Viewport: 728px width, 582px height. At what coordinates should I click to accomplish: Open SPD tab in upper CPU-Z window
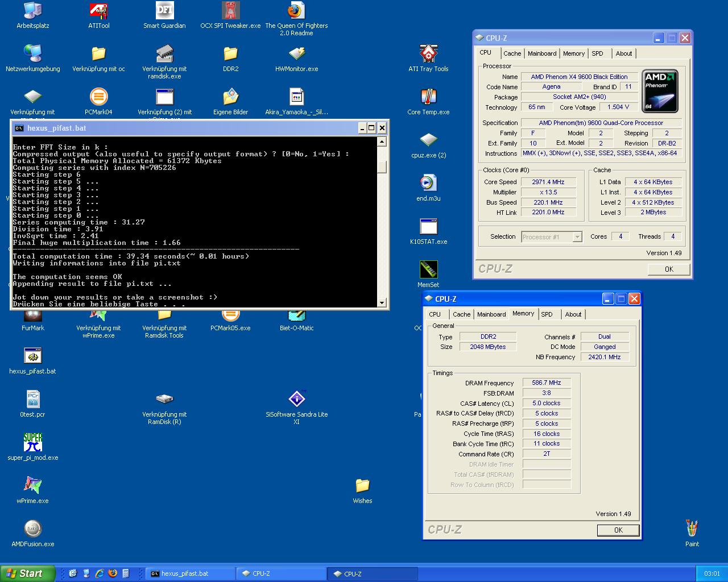tap(597, 53)
